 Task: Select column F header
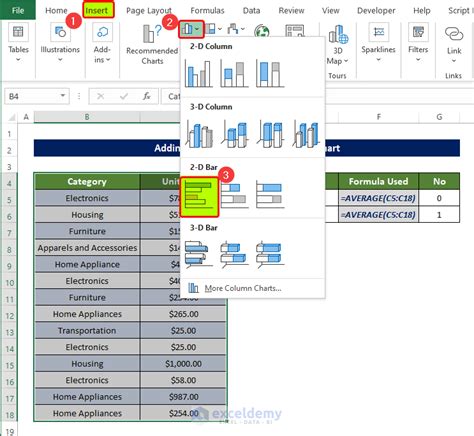pos(378,117)
